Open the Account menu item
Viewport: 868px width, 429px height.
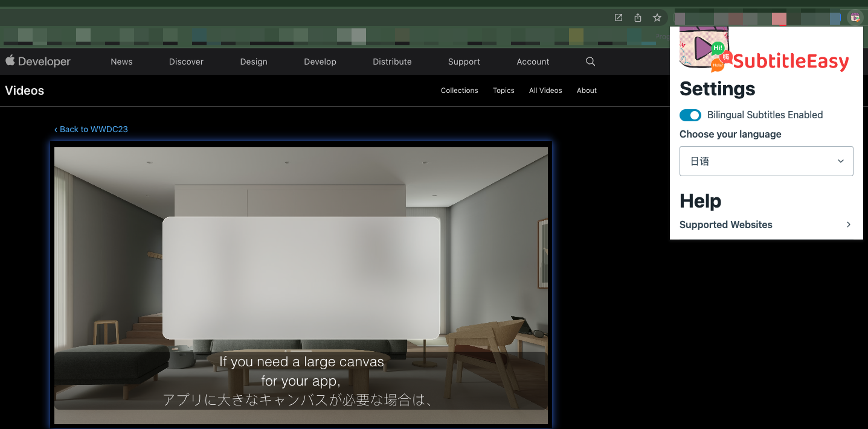click(533, 62)
